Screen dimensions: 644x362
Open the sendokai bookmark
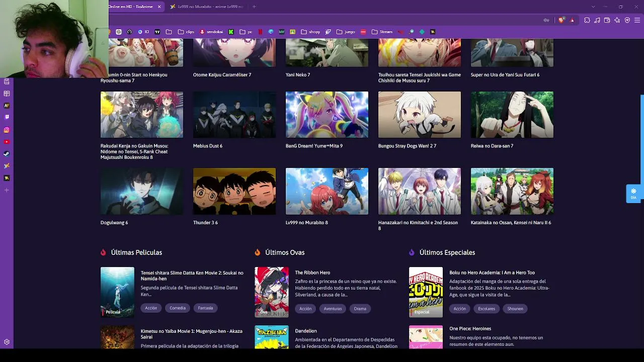(211, 32)
